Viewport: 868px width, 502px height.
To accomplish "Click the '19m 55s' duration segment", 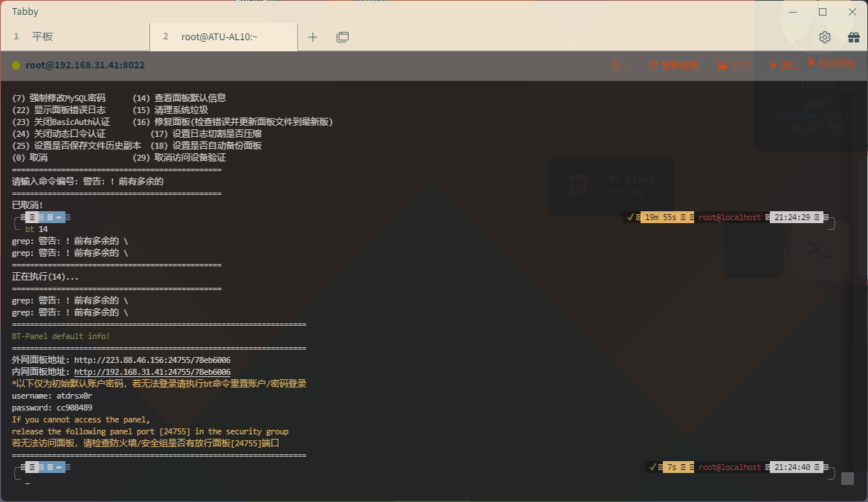I will [661, 217].
